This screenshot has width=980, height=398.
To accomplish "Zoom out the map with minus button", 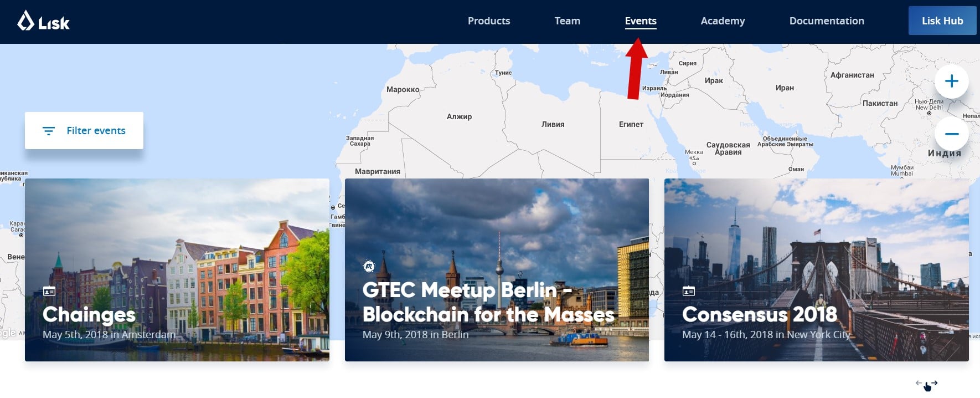I will [951, 134].
